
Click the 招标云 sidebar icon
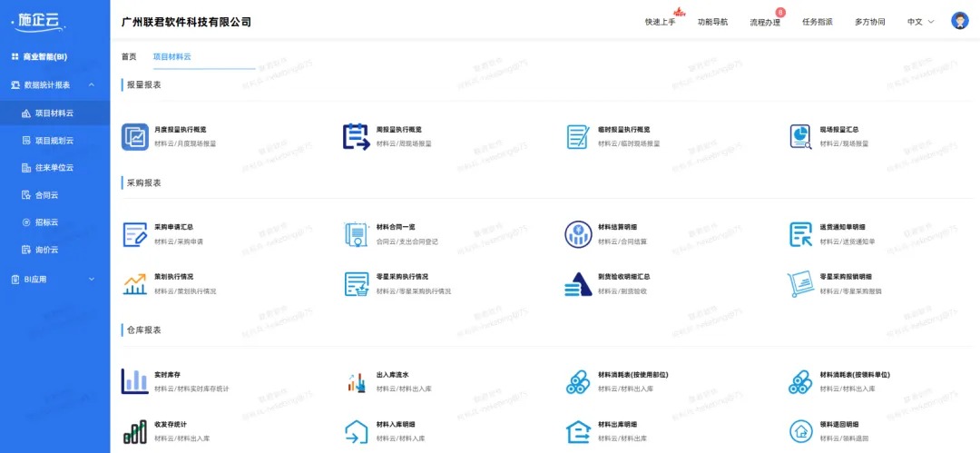click(26, 222)
